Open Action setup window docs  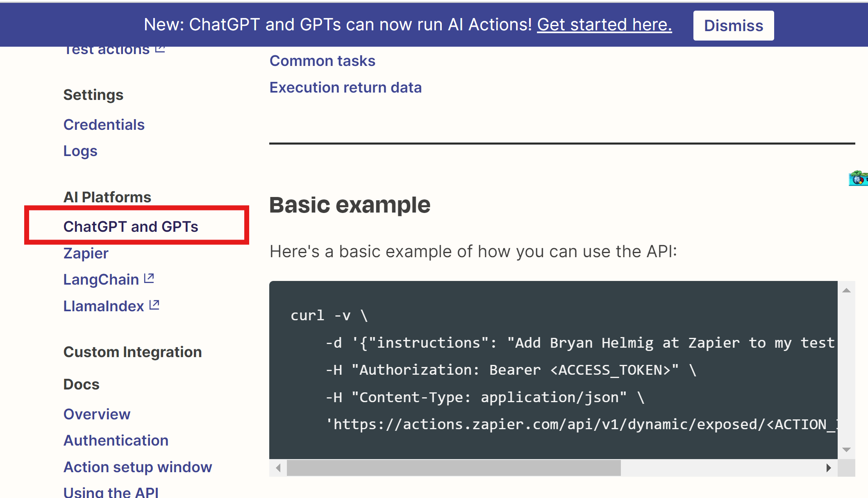[x=138, y=467]
